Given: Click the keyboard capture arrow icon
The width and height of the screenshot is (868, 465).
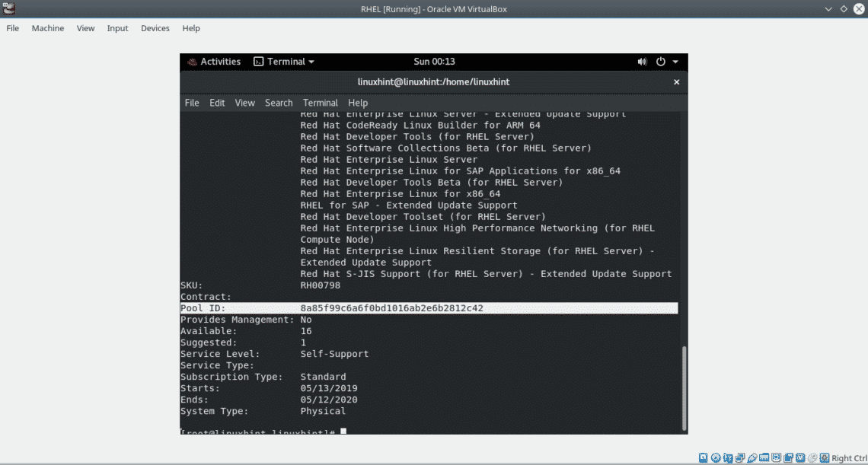Looking at the screenshot, I should pyautogui.click(x=825, y=458).
